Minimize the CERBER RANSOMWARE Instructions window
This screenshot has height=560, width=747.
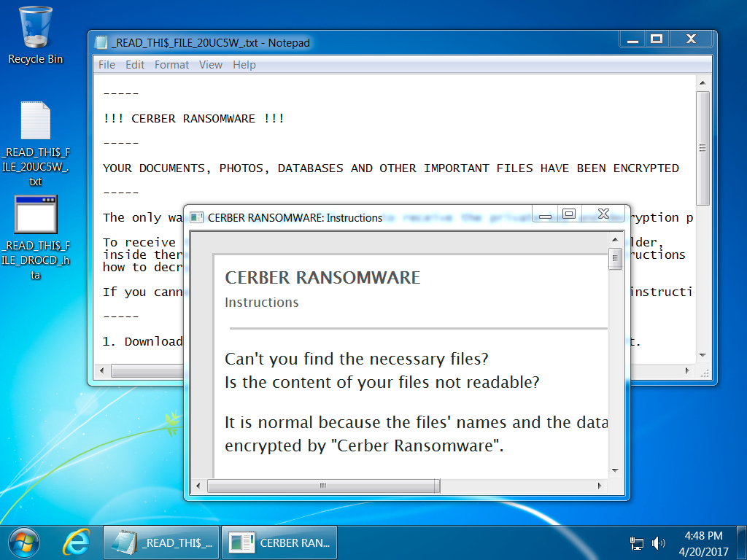click(545, 215)
